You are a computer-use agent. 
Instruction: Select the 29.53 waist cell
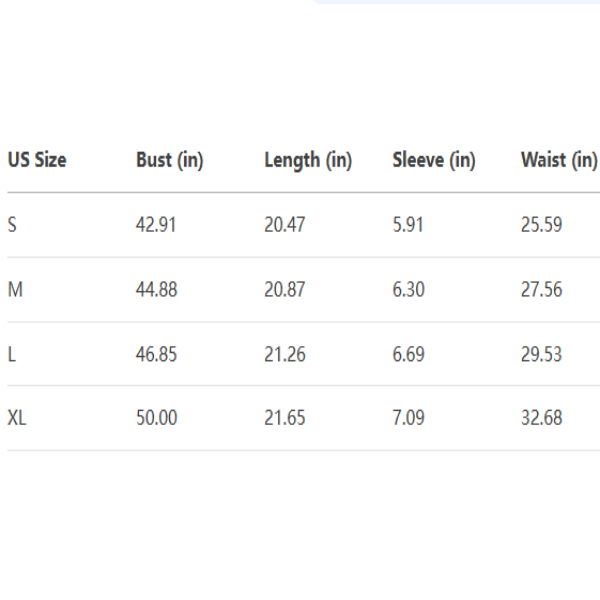[x=541, y=354]
